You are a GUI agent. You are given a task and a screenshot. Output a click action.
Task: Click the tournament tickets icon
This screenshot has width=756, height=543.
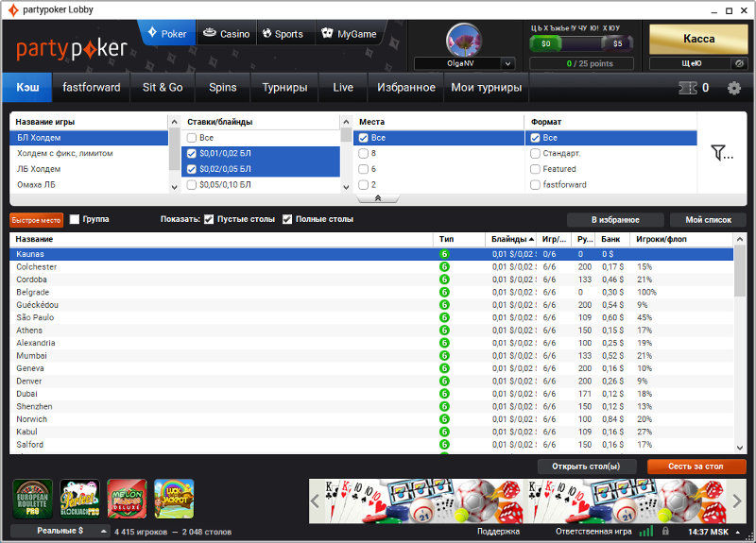(688, 88)
